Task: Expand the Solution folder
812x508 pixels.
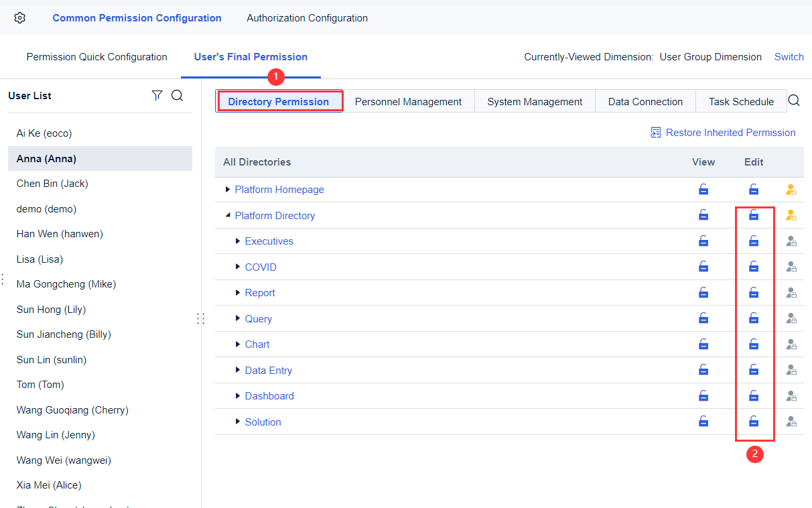Action: [x=238, y=422]
